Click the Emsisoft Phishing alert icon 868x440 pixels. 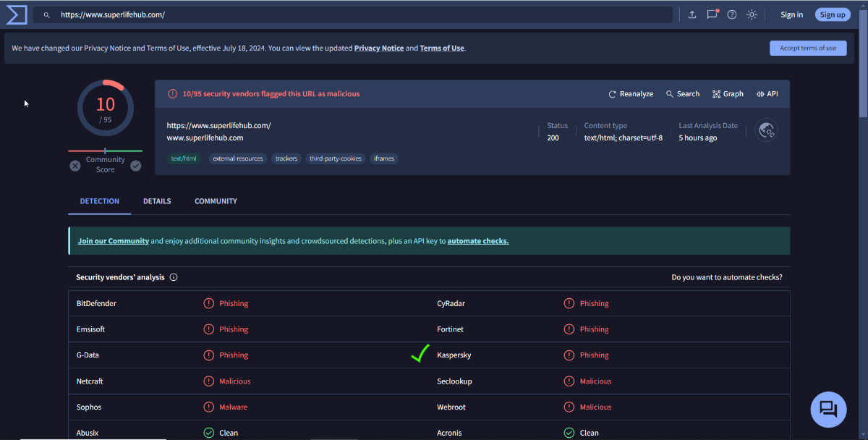coord(209,329)
